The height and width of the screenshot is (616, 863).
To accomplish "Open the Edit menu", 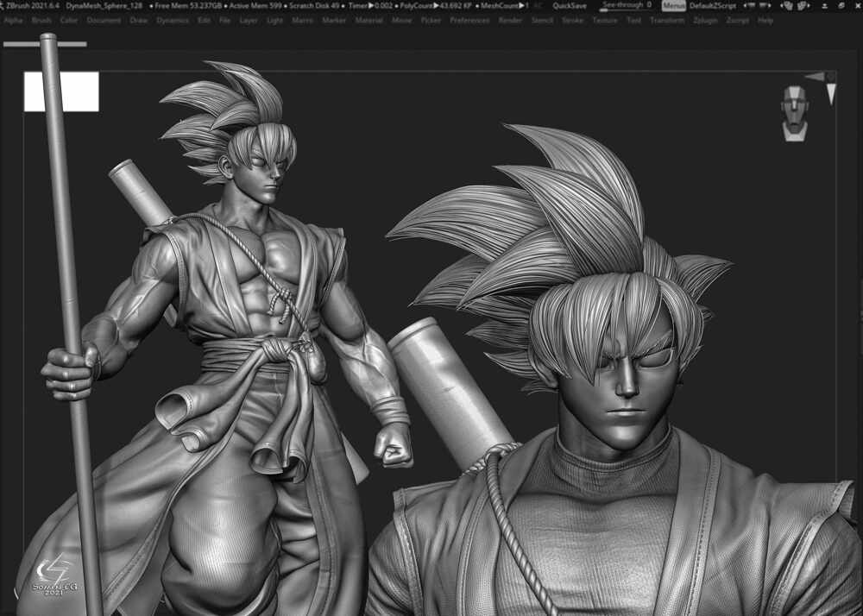I will (205, 21).
